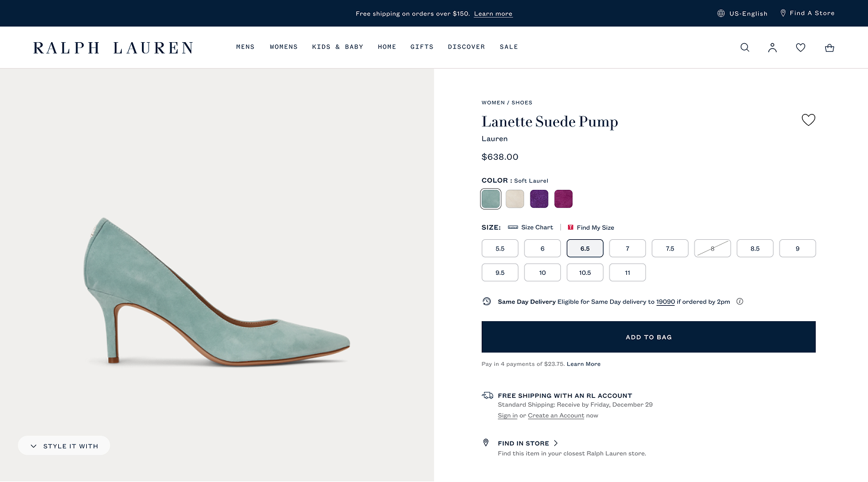
Task: Click the Shoes breadcrumb link
Action: pos(522,103)
